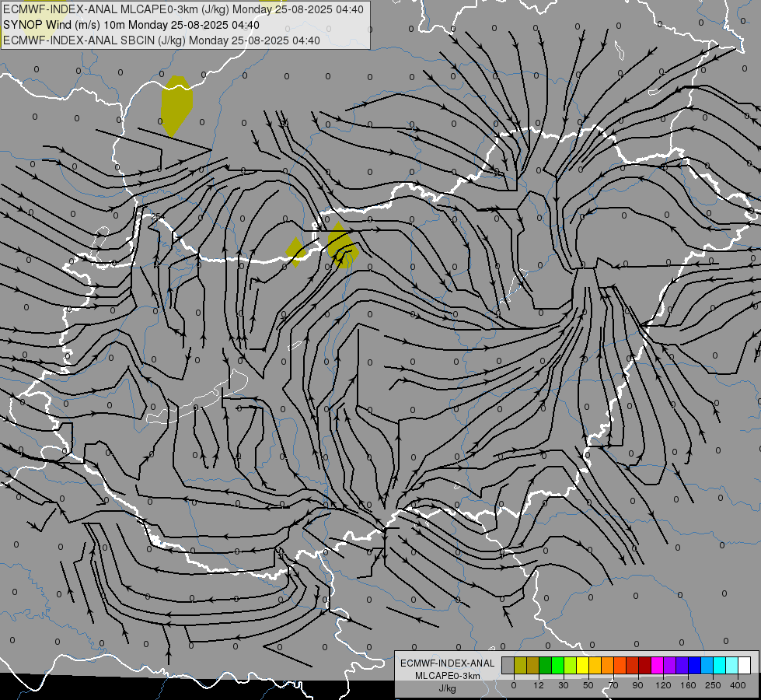761x700 pixels.
Task: Click the legend scale label 400
Action: point(738,685)
